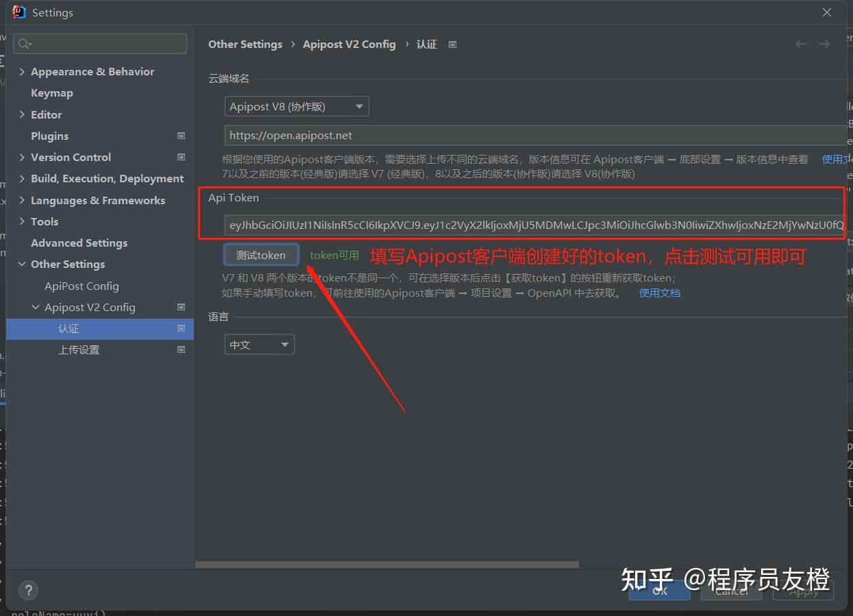Expand the Editor section
The image size is (853, 616).
click(x=22, y=114)
